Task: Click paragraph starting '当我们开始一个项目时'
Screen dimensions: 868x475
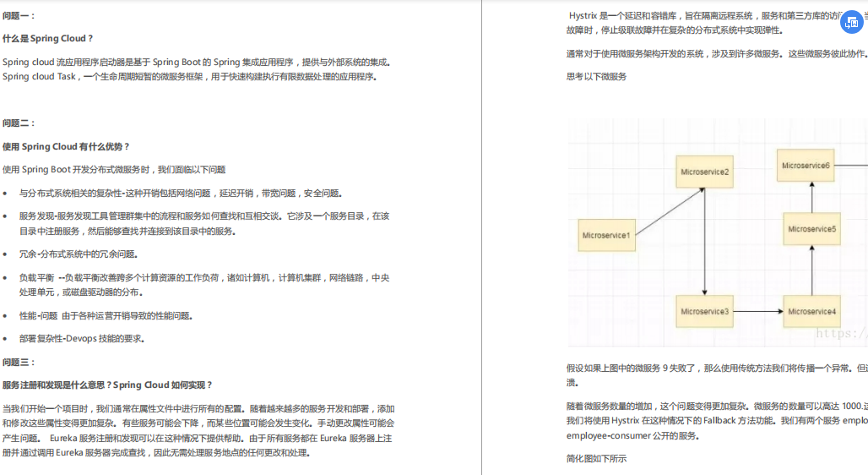Action: 198,431
